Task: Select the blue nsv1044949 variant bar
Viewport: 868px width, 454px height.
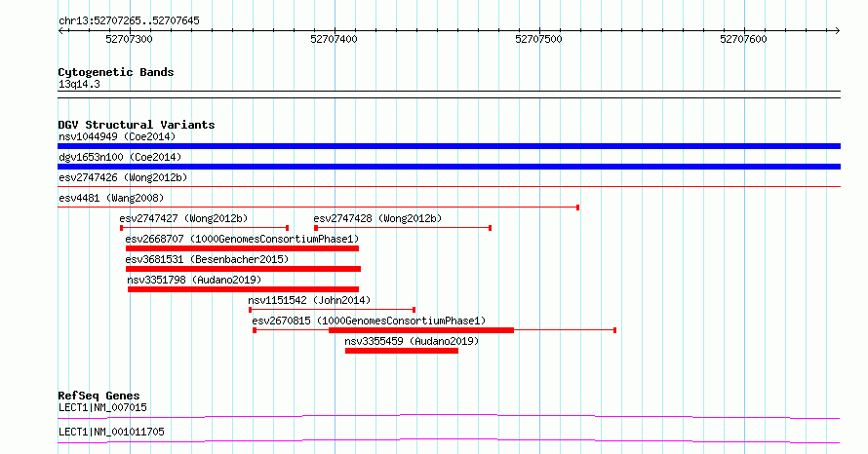Action: pyautogui.click(x=449, y=146)
